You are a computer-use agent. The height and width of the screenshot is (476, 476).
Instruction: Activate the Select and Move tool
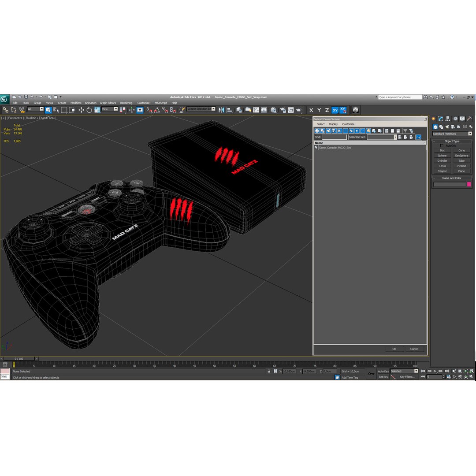coord(81,110)
